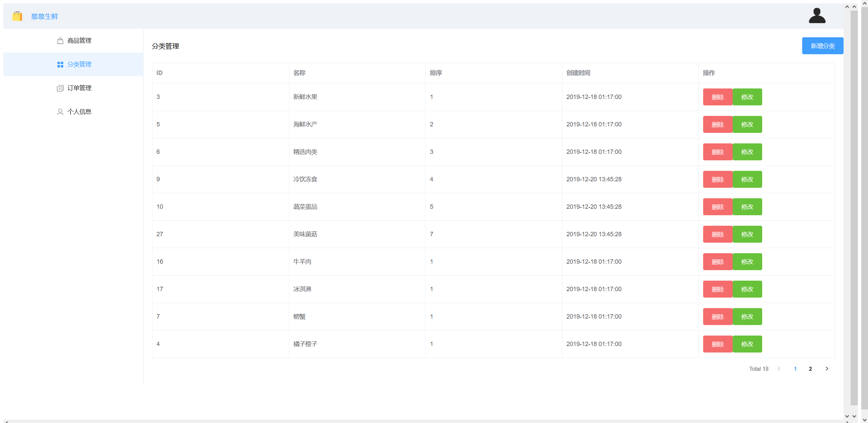Screen dimensions: 868x423
Task: Open the user avatar icon
Action: [x=817, y=16]
